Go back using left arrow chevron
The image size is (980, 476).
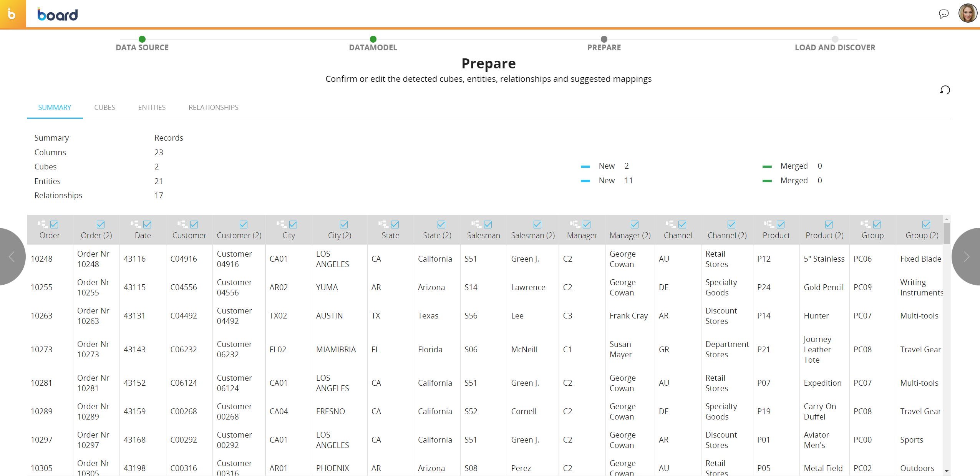tap(12, 257)
